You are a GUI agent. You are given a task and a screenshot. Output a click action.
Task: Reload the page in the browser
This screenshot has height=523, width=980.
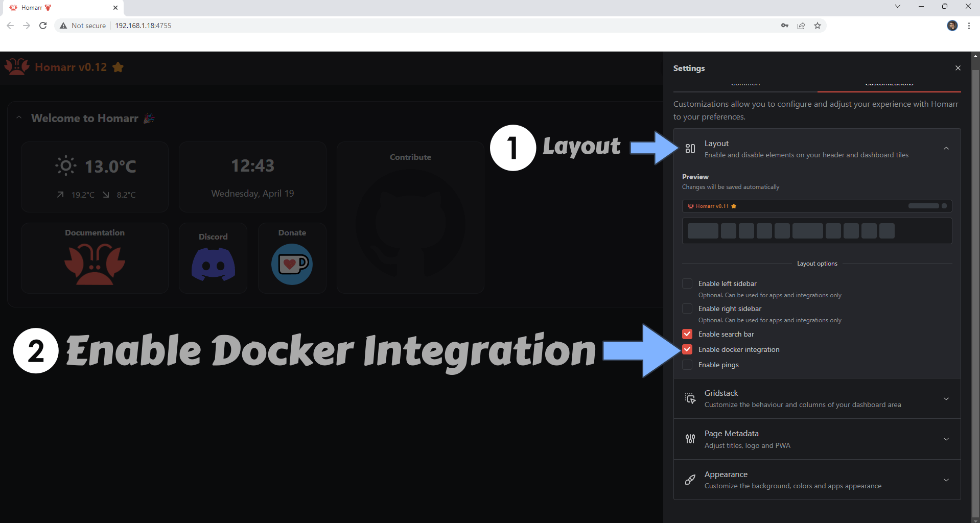(43, 26)
